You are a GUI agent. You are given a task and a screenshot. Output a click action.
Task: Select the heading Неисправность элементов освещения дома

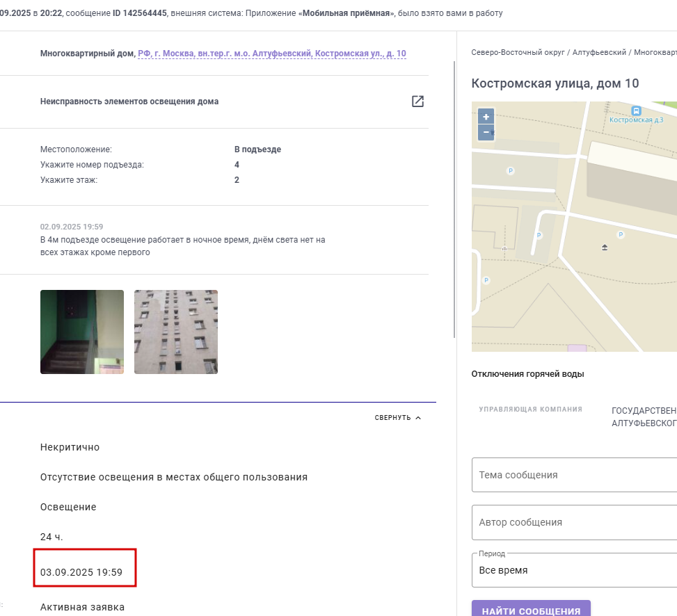pyautogui.click(x=129, y=102)
